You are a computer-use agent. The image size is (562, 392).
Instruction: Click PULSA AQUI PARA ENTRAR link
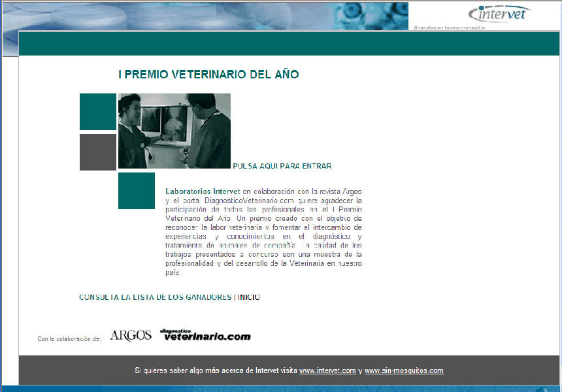coord(282,166)
